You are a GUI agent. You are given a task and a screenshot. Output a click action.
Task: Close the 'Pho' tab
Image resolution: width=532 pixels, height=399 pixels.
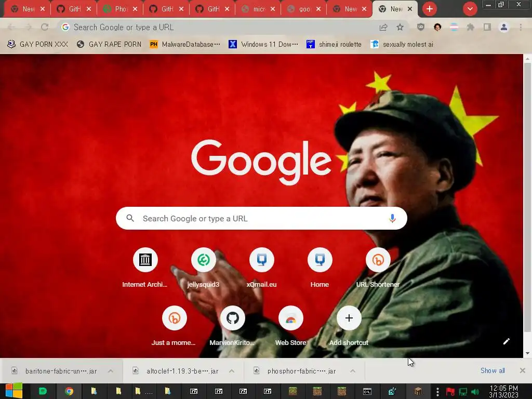[135, 9]
